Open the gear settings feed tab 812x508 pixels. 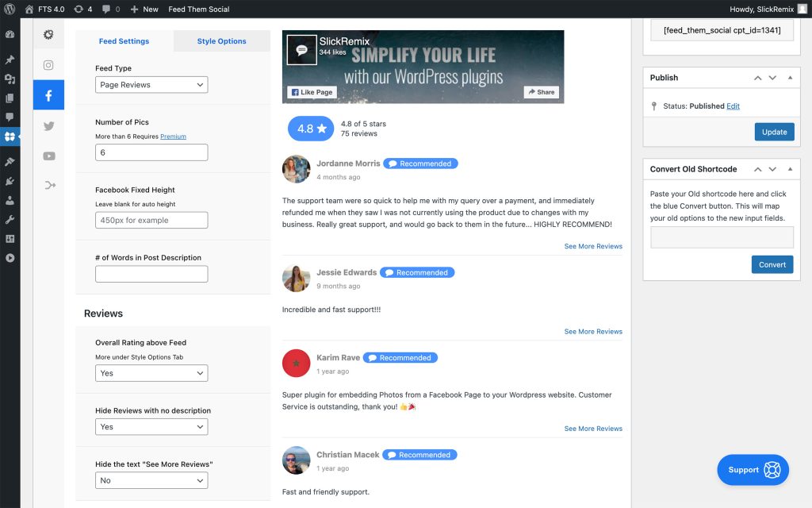pyautogui.click(x=48, y=34)
